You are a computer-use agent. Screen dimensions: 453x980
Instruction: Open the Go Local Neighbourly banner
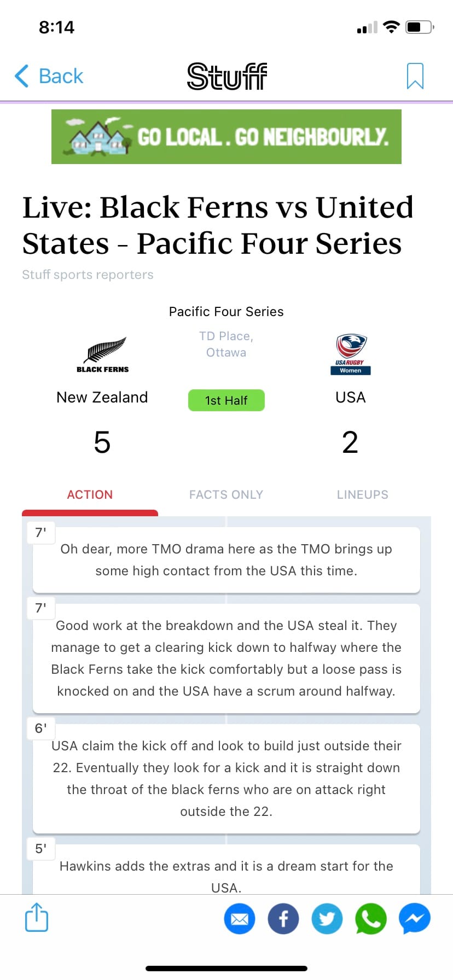pyautogui.click(x=226, y=137)
